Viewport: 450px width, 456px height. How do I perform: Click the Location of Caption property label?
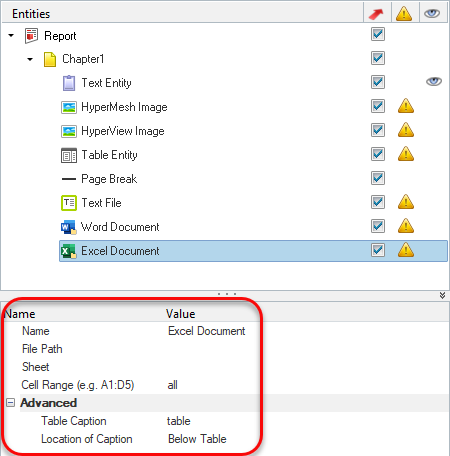coord(87,439)
